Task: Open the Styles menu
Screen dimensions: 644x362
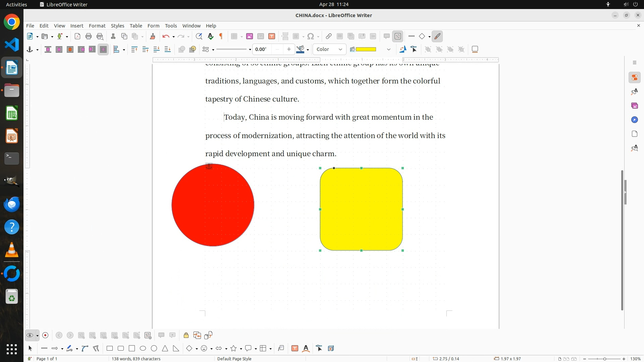Action: (x=117, y=25)
